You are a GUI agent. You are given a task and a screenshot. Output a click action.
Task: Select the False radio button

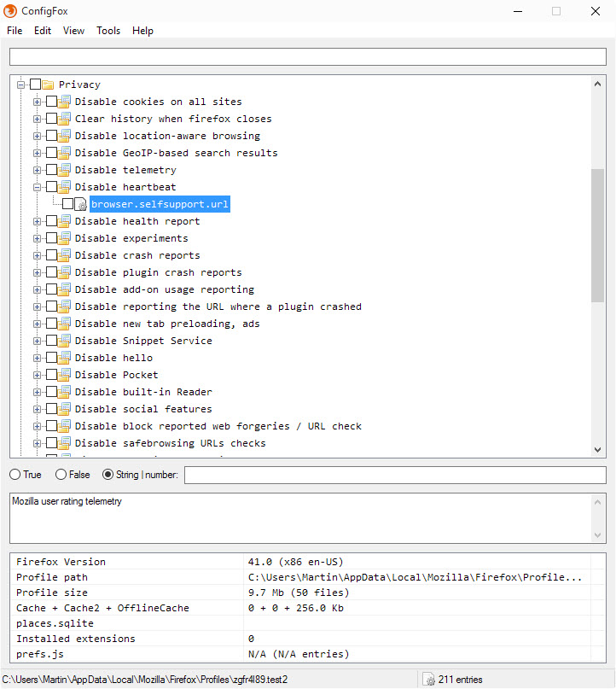[x=61, y=475]
